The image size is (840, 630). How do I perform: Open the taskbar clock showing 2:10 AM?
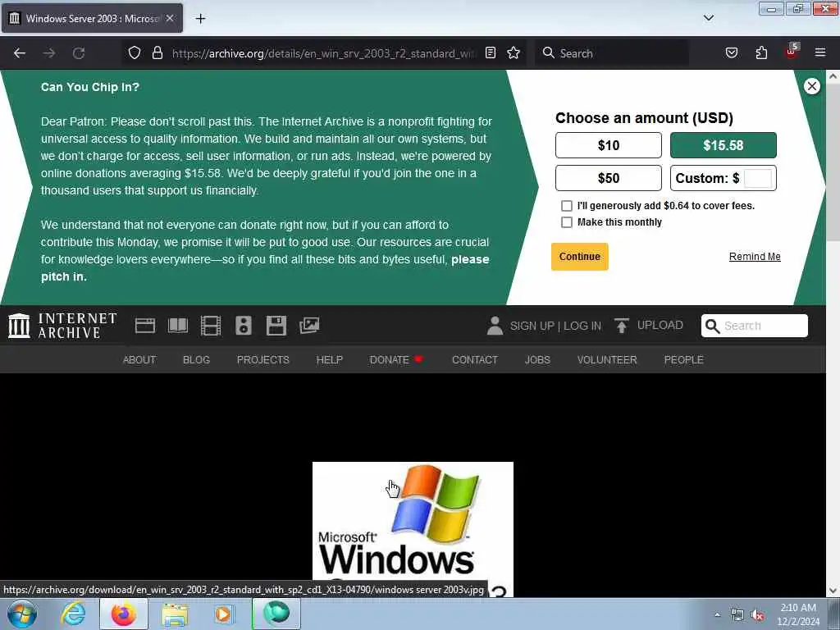(798, 614)
